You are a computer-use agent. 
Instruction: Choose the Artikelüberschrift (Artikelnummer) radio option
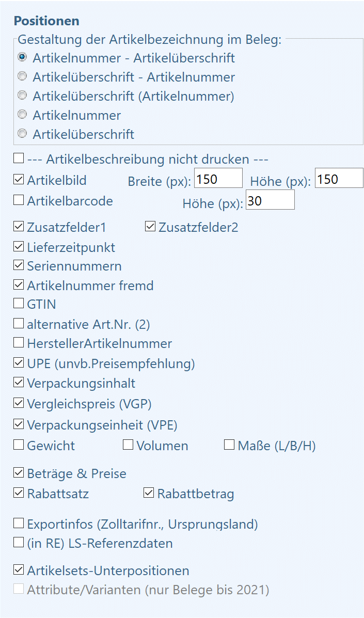(22, 95)
